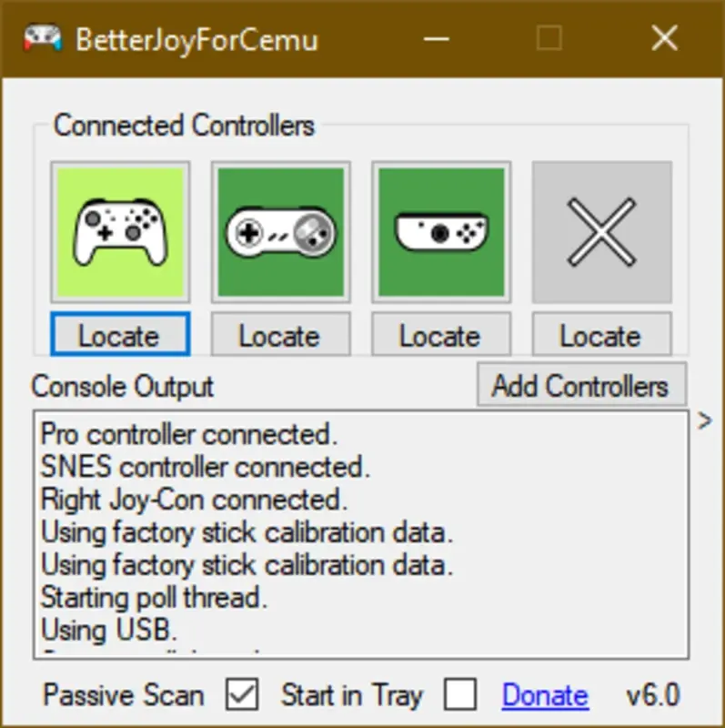725x728 pixels.
Task: Select the Right Joy-Con icon
Action: click(441, 230)
